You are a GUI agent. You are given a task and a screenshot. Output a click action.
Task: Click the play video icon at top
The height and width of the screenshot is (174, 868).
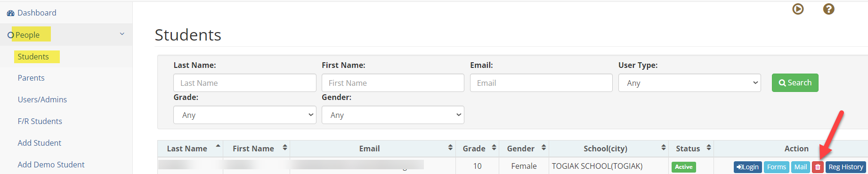(798, 9)
